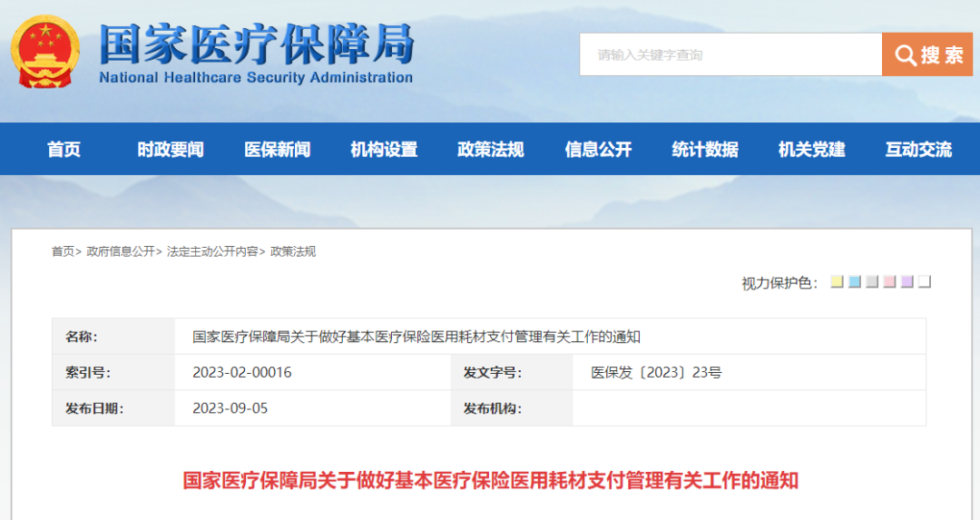Open 机构设置 in navigation bar
The height and width of the screenshot is (520, 980).
[x=384, y=150]
